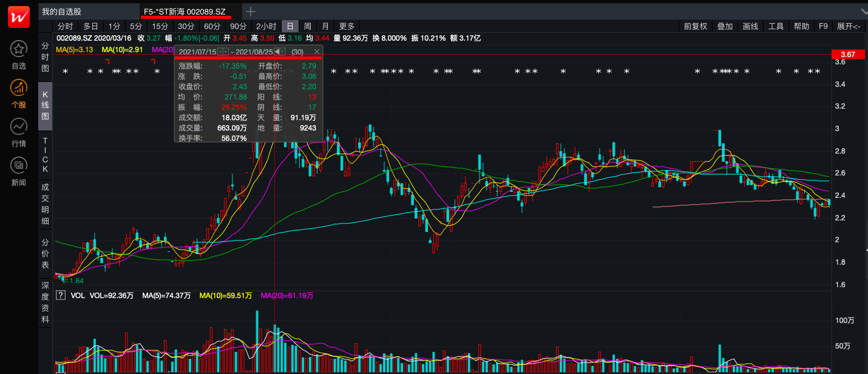Click volume MA(20)=61.19万 label

pyautogui.click(x=287, y=296)
